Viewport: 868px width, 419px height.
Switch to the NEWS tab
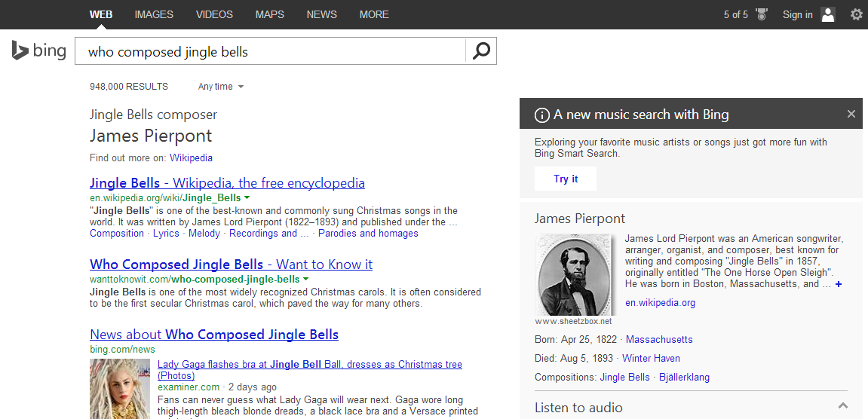(321, 14)
